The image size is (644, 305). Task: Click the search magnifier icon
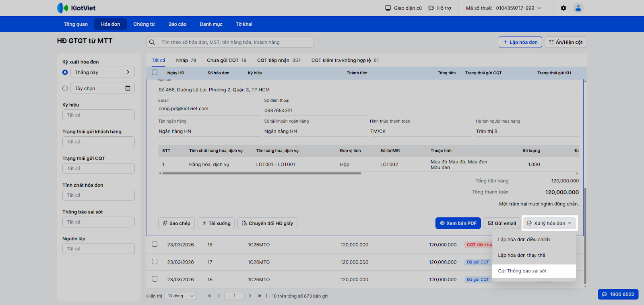tap(152, 42)
